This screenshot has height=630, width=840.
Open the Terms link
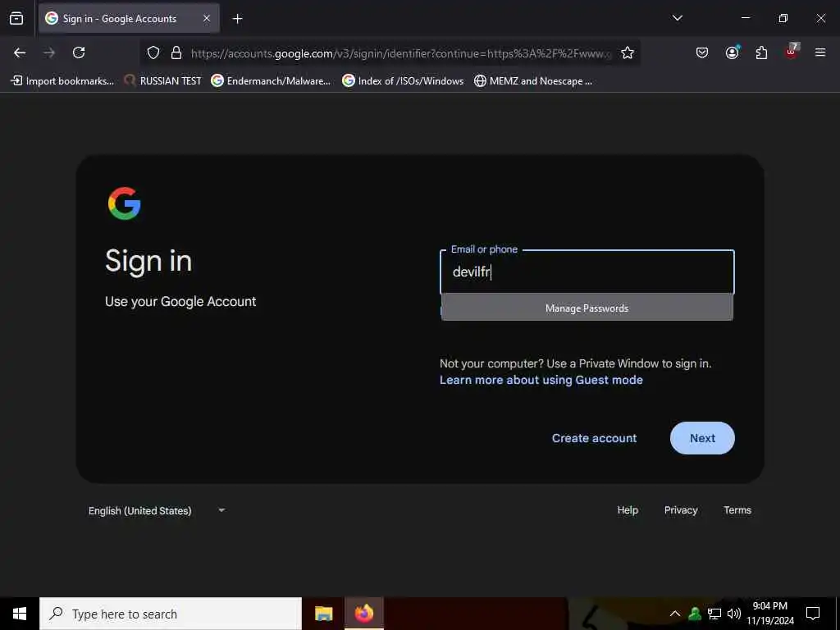click(737, 510)
